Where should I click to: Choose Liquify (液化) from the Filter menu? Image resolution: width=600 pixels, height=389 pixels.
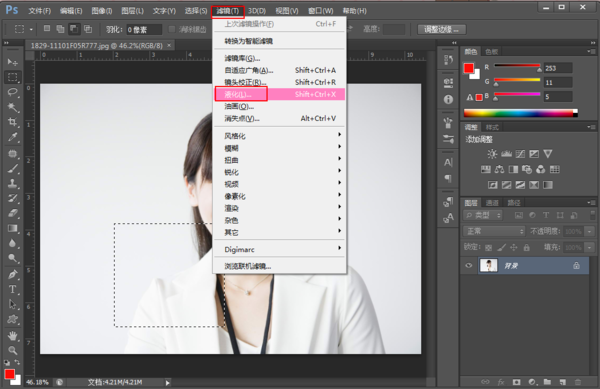(280, 94)
